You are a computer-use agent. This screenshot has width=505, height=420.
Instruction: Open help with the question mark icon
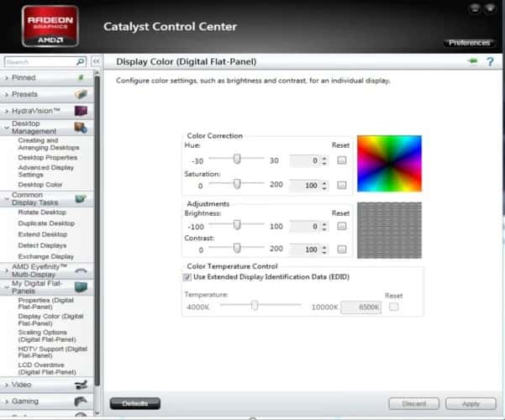(x=490, y=61)
